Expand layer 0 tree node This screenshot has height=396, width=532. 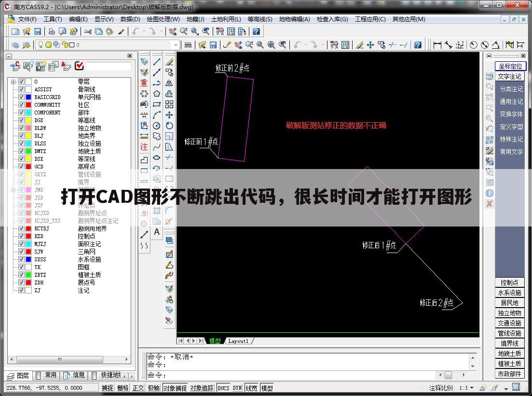point(13,82)
